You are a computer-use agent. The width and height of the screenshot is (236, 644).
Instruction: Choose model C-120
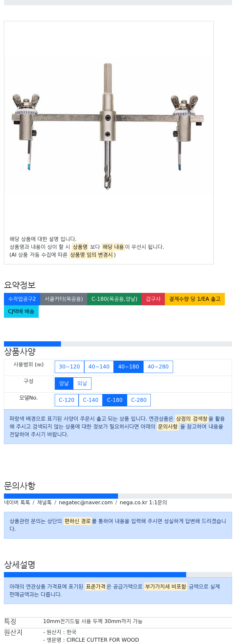click(x=67, y=400)
